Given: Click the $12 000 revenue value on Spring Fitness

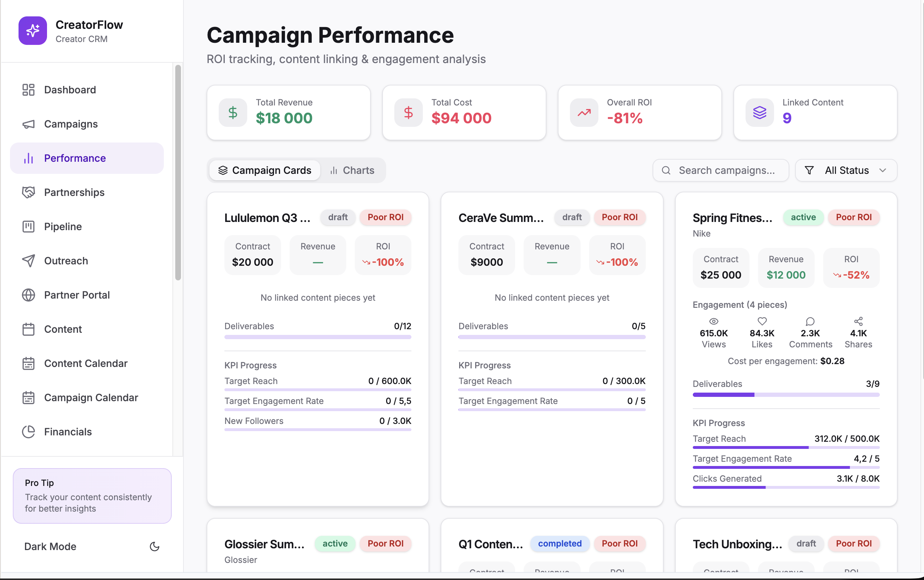Looking at the screenshot, I should (x=786, y=275).
